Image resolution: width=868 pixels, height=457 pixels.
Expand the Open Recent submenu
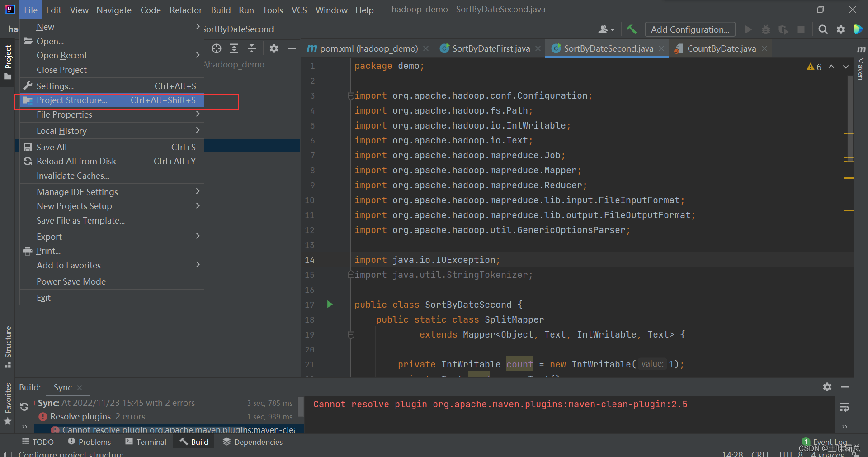coord(112,55)
